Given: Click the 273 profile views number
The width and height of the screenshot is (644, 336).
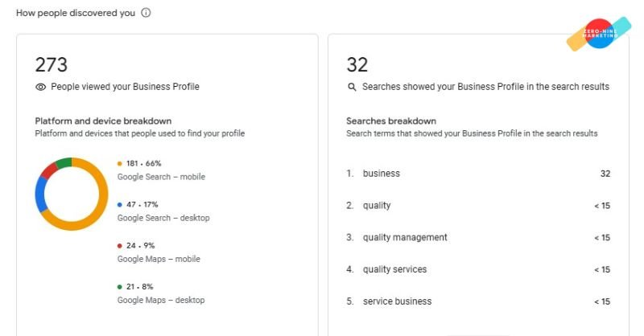Looking at the screenshot, I should [x=51, y=64].
